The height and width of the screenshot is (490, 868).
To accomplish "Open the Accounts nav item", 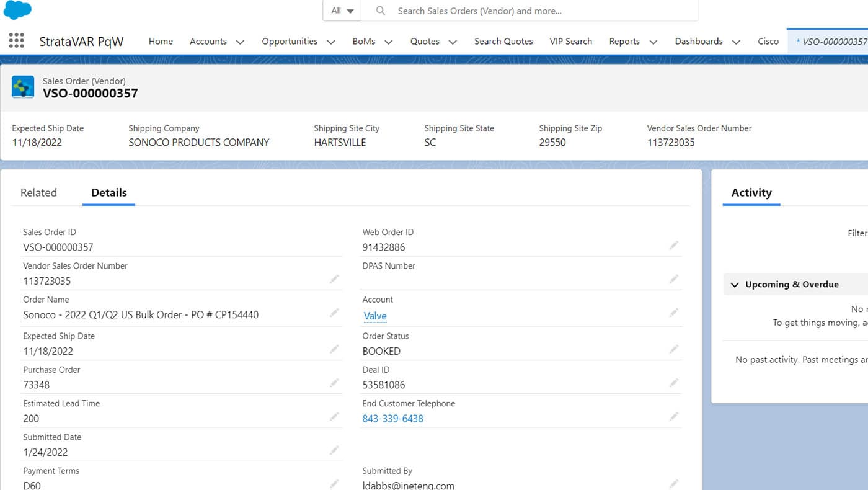I will coord(208,41).
